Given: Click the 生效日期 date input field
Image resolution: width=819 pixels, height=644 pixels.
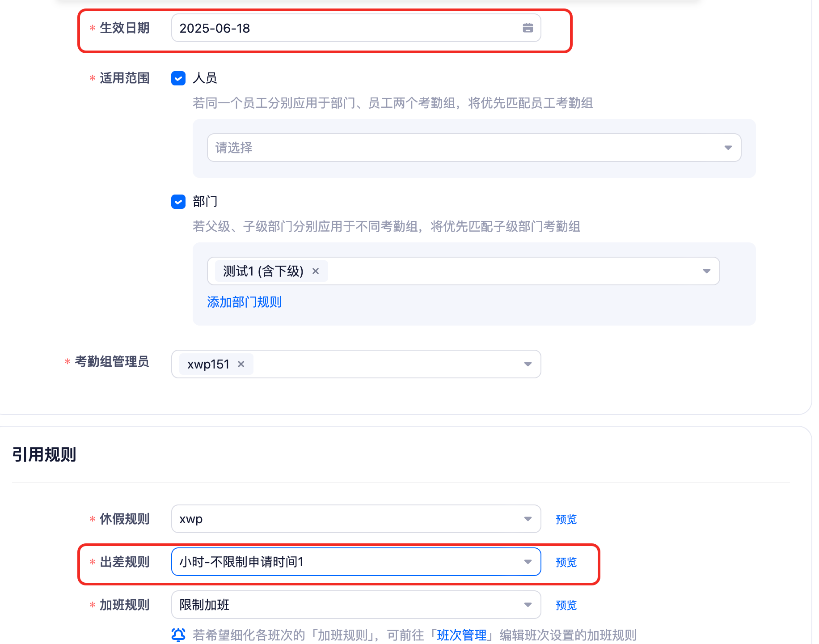Looking at the screenshot, I should (356, 28).
